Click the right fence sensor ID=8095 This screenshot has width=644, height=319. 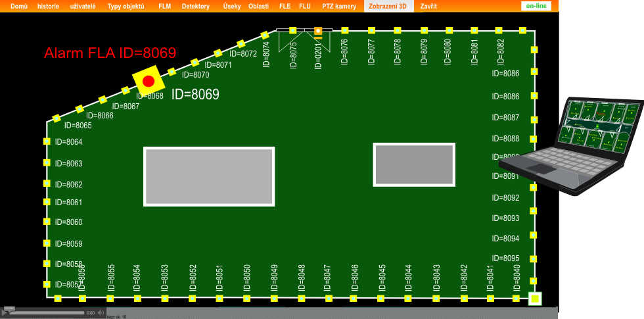coord(534,259)
